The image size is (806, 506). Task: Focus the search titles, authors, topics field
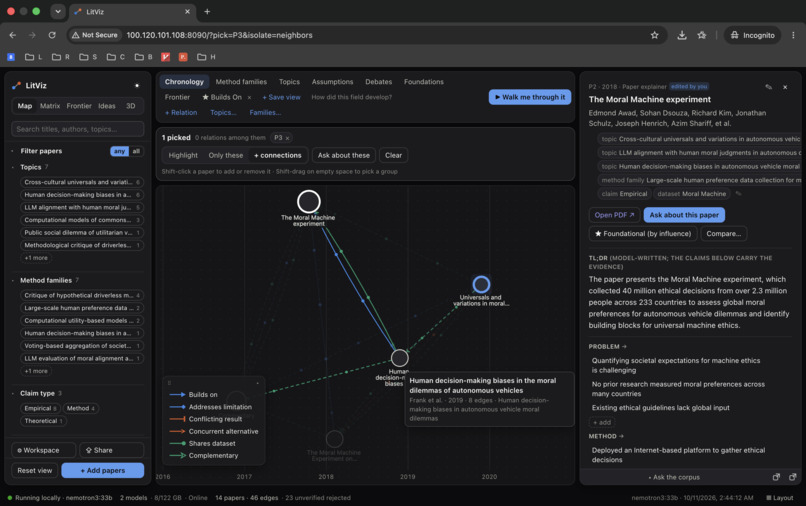[78, 129]
